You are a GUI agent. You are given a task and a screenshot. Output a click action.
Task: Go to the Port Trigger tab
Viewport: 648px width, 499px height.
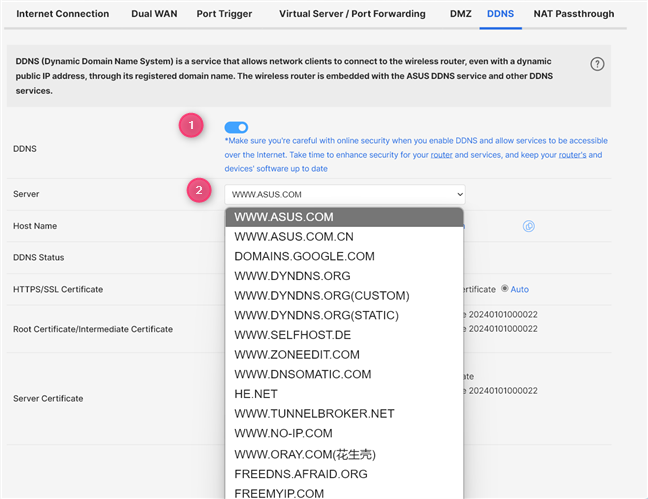tap(224, 14)
